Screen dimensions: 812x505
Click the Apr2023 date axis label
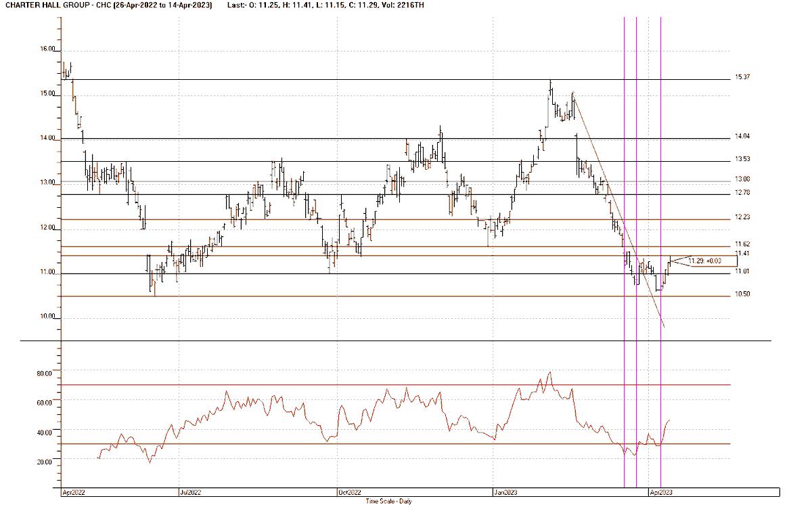click(660, 493)
